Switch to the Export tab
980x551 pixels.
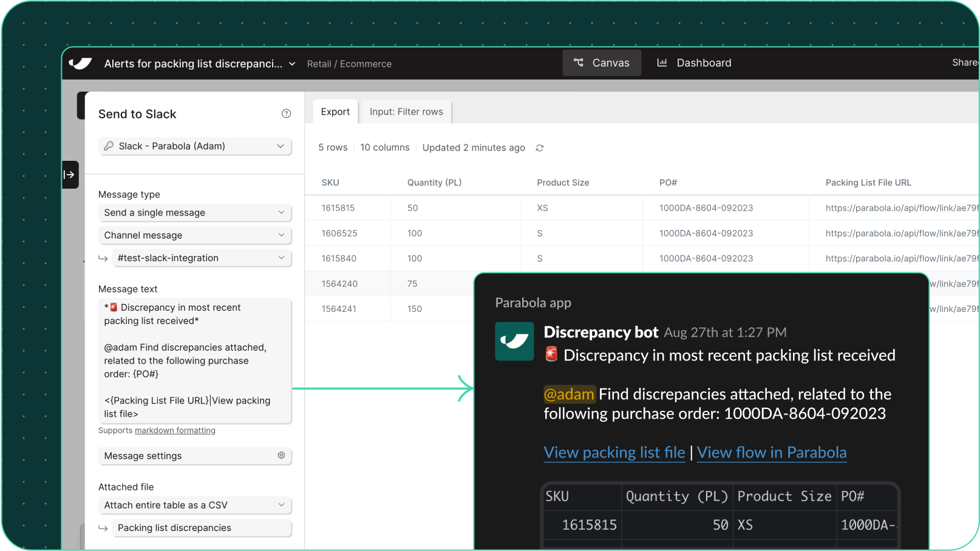[x=335, y=112]
